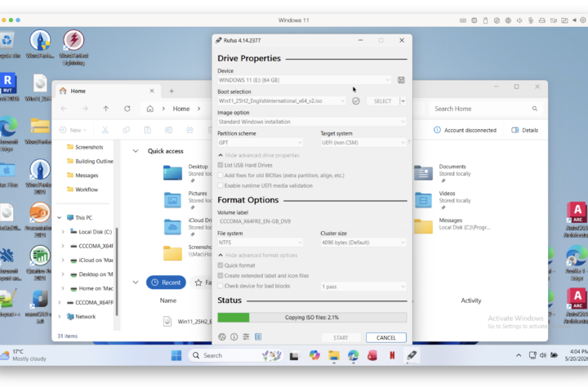
Task: Open Rufus language globe icon
Action: 222,336
